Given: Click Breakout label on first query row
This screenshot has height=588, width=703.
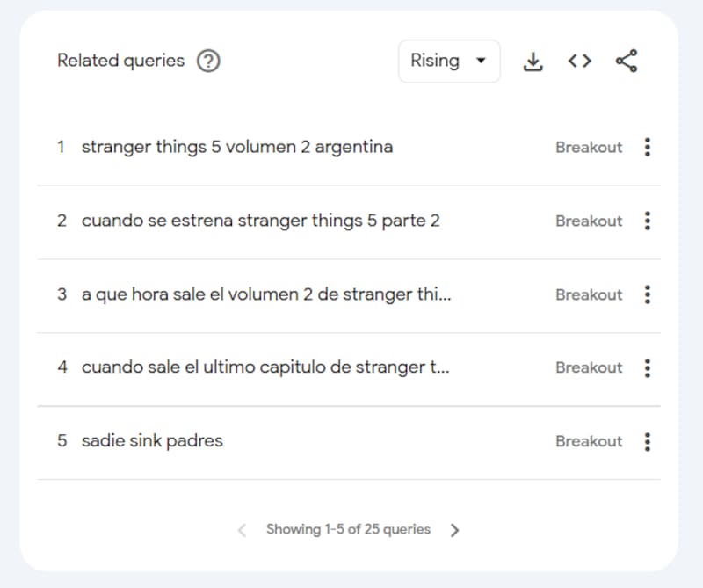Looking at the screenshot, I should [x=588, y=148].
